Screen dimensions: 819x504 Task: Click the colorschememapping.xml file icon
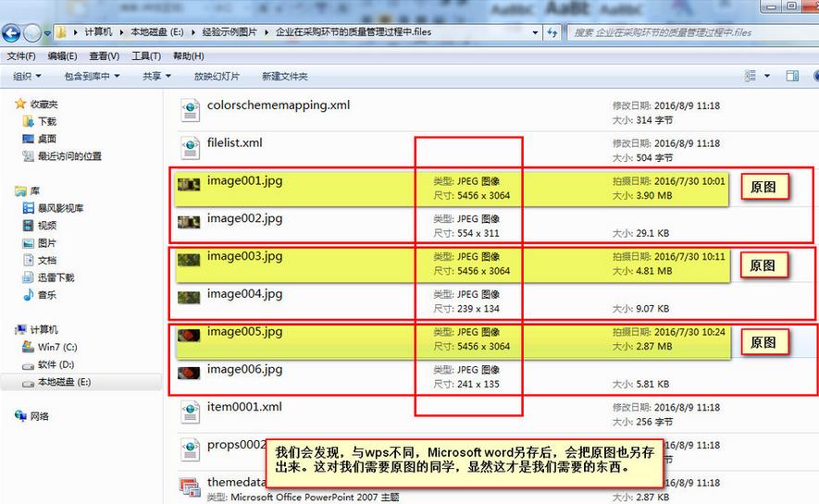click(190, 110)
